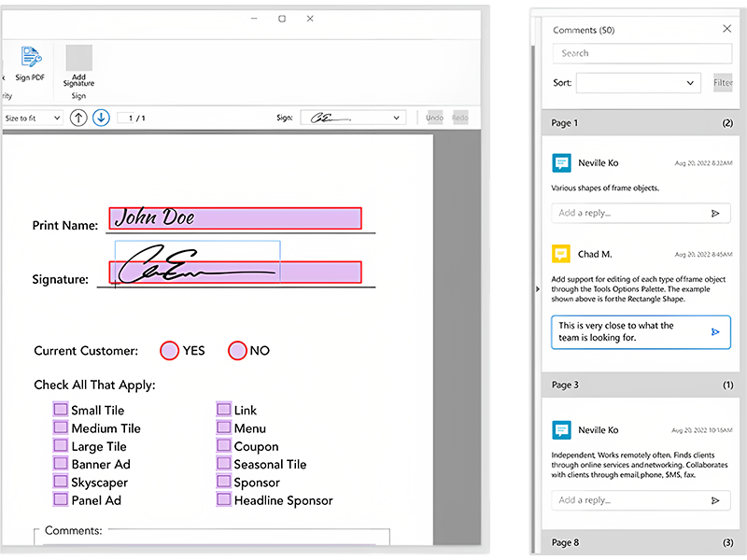Click the Filter button in Comments panel
747x560 pixels.
coord(723,82)
